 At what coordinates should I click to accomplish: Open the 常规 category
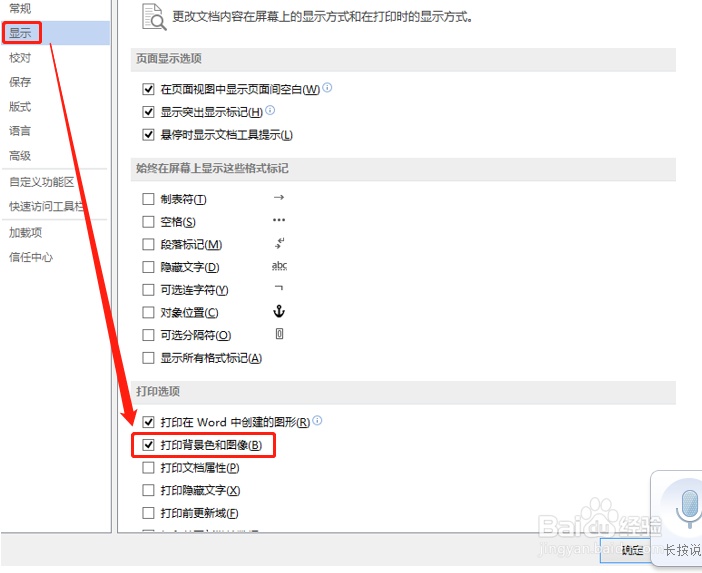pos(20,9)
